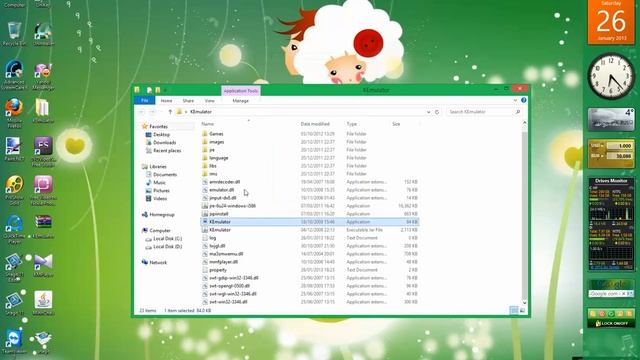The height and width of the screenshot is (360, 640).
Task: Click the Application Tools contextual tab
Action: click(x=241, y=91)
